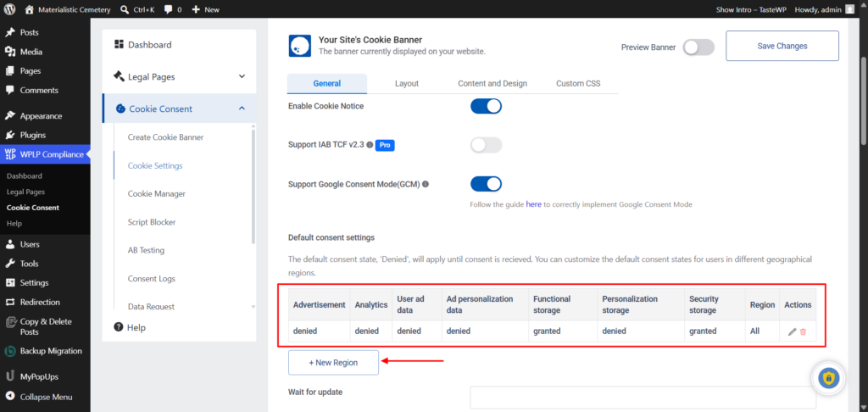Screen dimensions: 868x412
Task: Click the Wait for update input field
Action: point(643,398)
